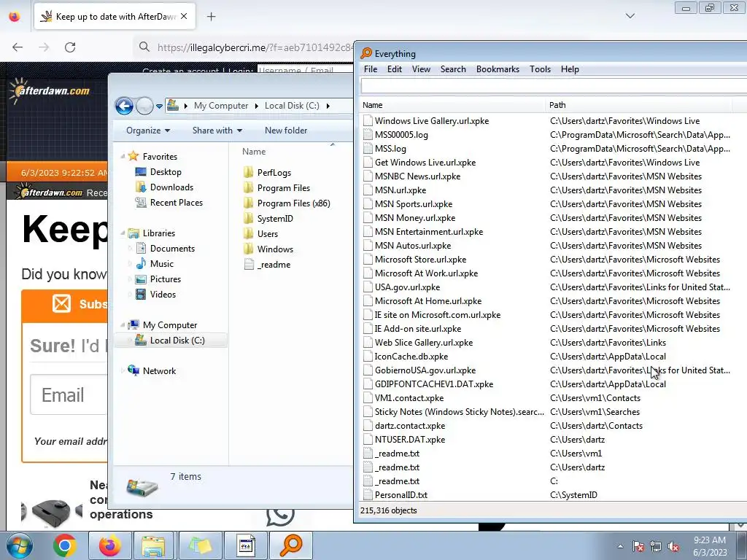The image size is (747, 560).
Task: Sort Everything results by Name column
Action: (x=452, y=105)
